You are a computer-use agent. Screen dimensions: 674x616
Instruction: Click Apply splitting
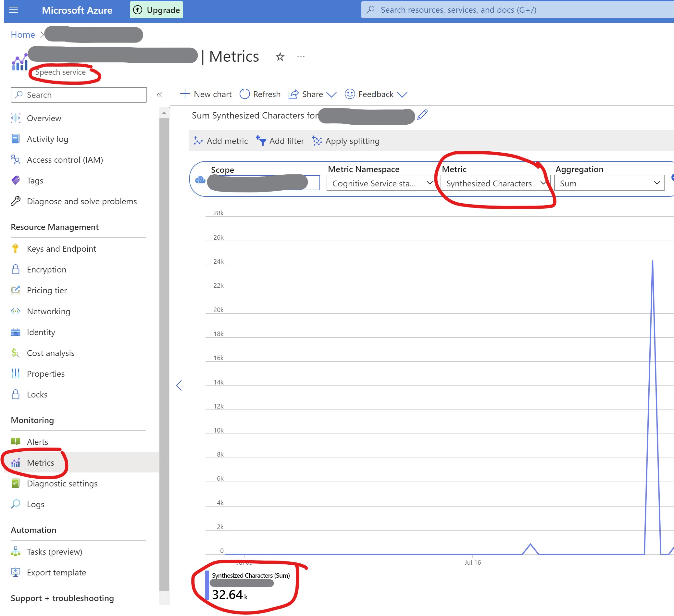[346, 141]
